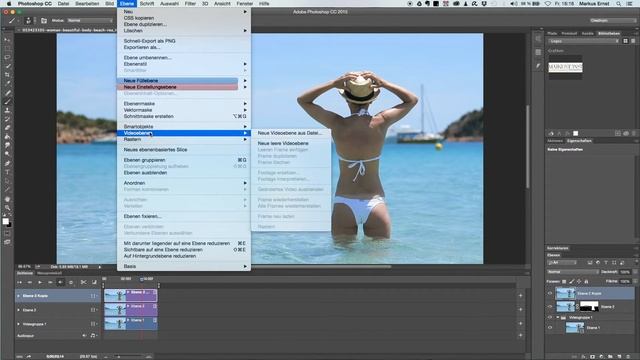Open the Fenster menu in menu bar
Image resolution: width=640 pixels, height=360 pixels.
coord(245,3)
